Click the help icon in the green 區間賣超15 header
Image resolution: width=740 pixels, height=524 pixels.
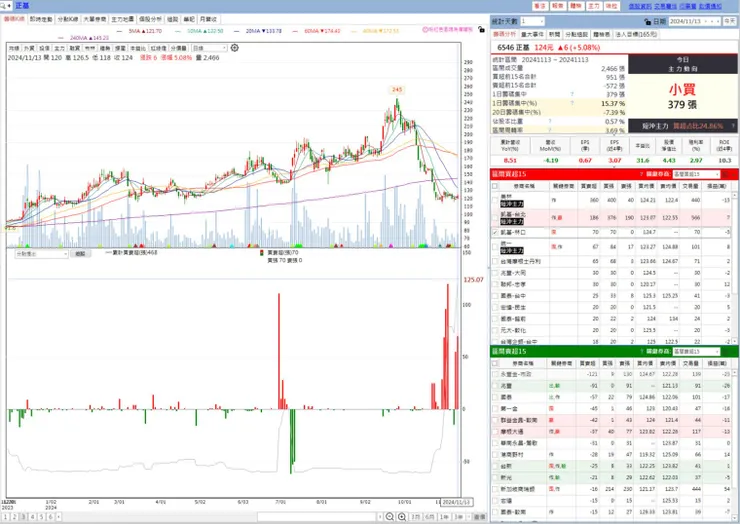pos(641,352)
